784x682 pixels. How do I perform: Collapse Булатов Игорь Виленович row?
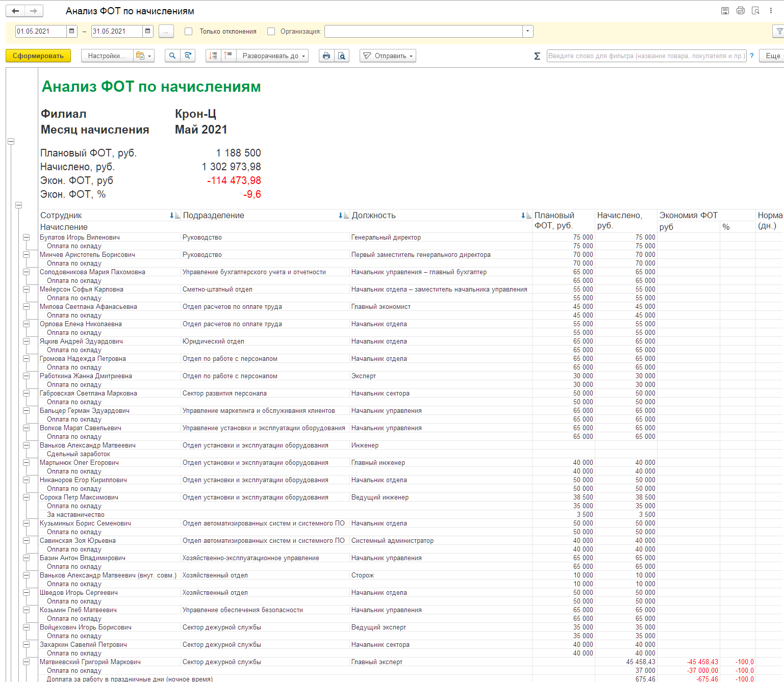click(26, 237)
